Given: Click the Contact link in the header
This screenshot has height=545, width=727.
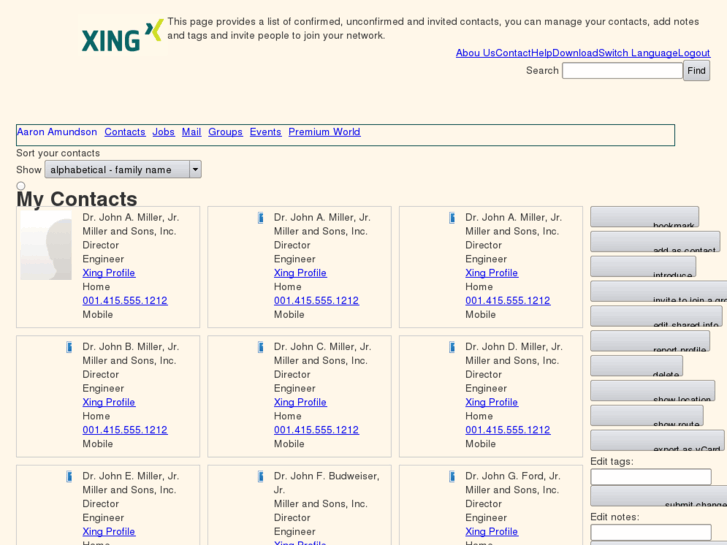Looking at the screenshot, I should coord(513,53).
